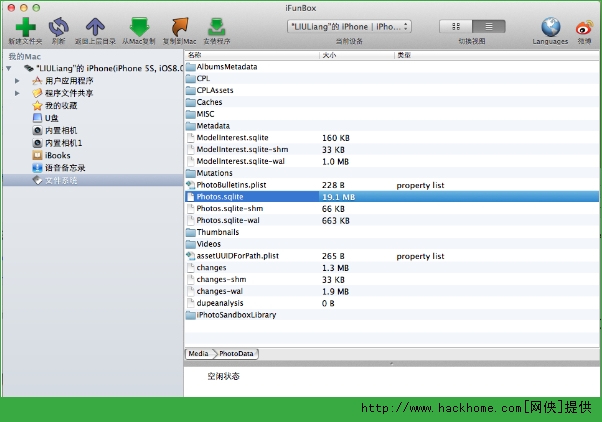Open the Languages globe icon
This screenshot has height=422, width=602.
pyautogui.click(x=550, y=27)
